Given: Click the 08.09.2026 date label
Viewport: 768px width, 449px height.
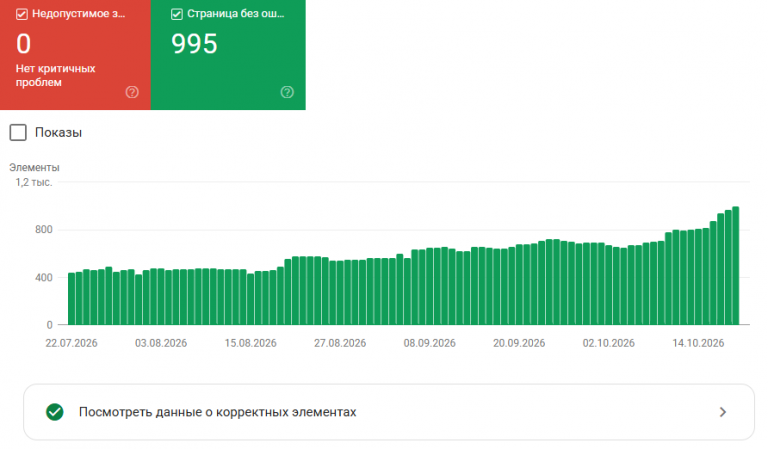Looking at the screenshot, I should (x=430, y=343).
